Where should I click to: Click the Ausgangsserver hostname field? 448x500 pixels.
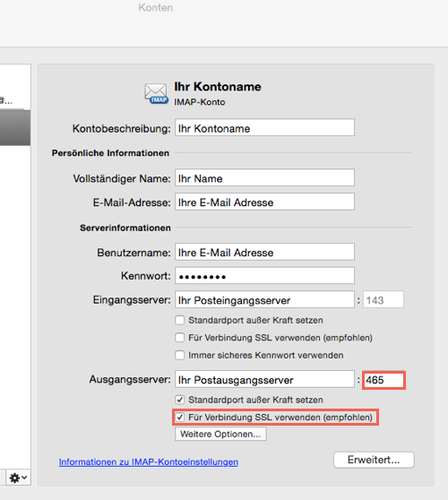(x=264, y=379)
